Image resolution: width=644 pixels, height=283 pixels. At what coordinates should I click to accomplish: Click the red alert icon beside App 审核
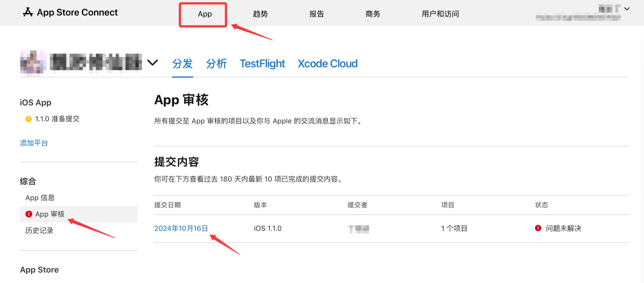click(29, 214)
